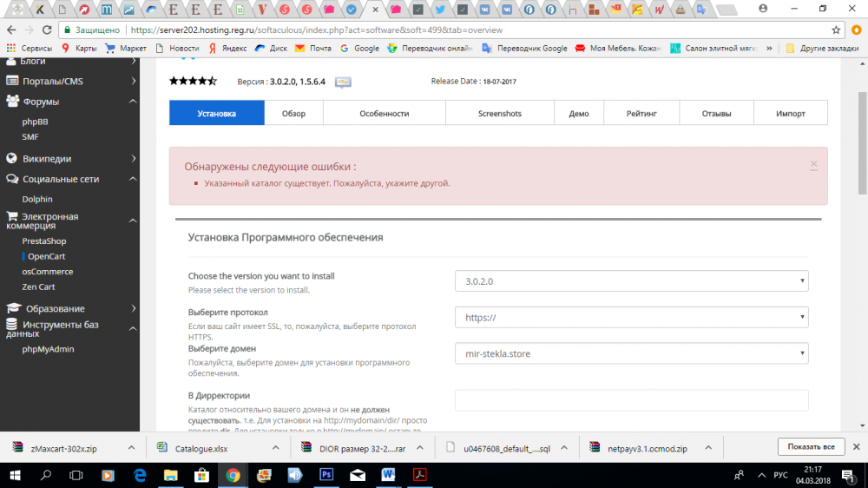Open Photoshop from the taskbar

(x=326, y=475)
